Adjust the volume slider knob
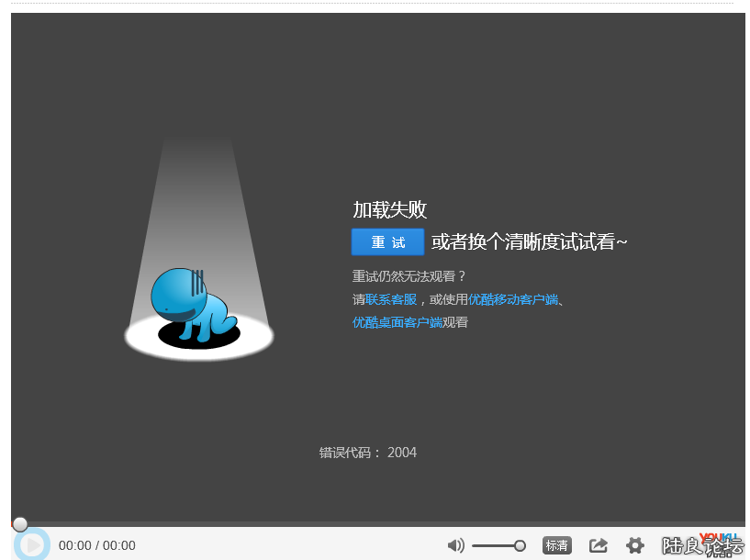 click(x=521, y=544)
